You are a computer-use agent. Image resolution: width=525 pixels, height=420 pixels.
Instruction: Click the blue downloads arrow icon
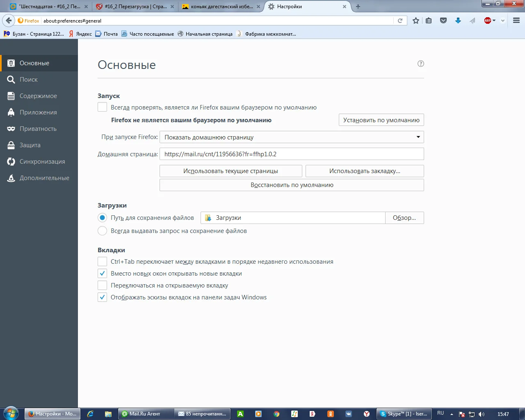[458, 21]
